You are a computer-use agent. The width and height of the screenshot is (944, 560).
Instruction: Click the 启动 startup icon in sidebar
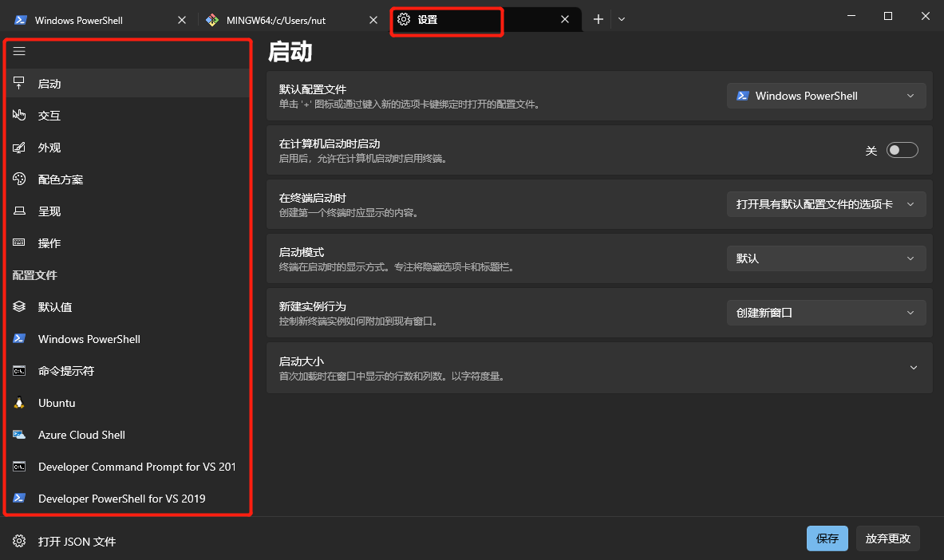coord(19,83)
